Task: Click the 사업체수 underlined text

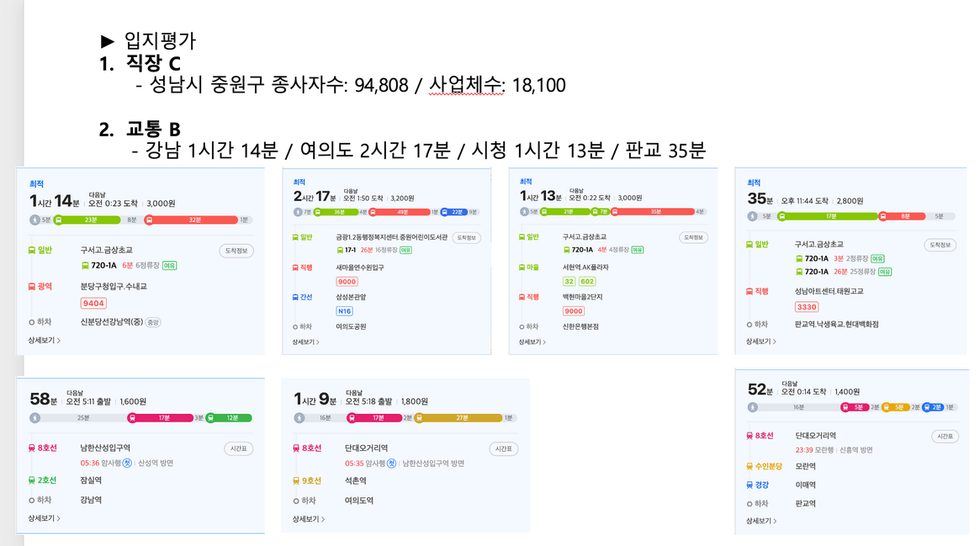Action: pyautogui.click(x=465, y=86)
